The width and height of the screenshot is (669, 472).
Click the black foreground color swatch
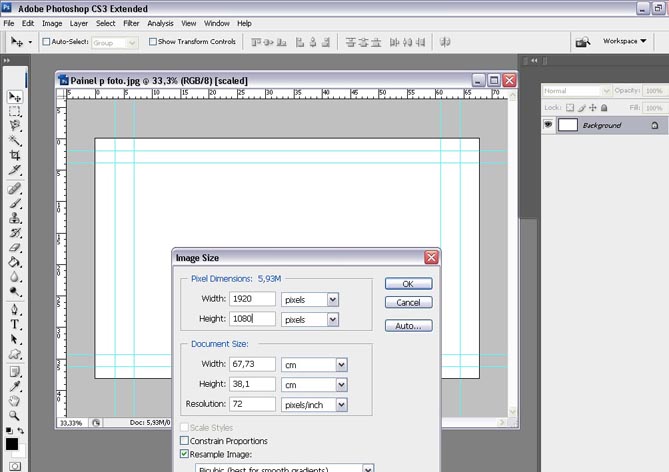pos(11,444)
